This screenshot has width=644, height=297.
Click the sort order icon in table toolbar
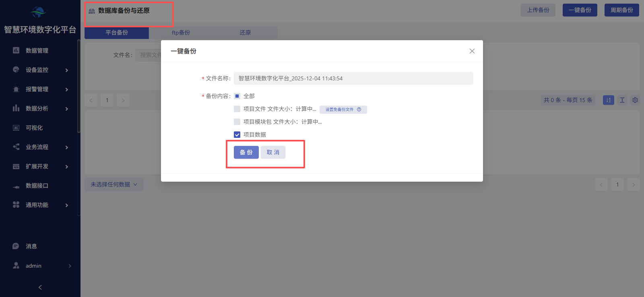(x=609, y=100)
